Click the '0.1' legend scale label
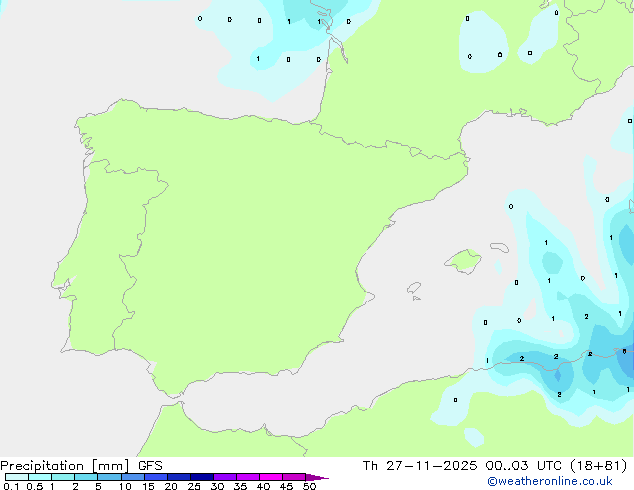 click(x=11, y=486)
